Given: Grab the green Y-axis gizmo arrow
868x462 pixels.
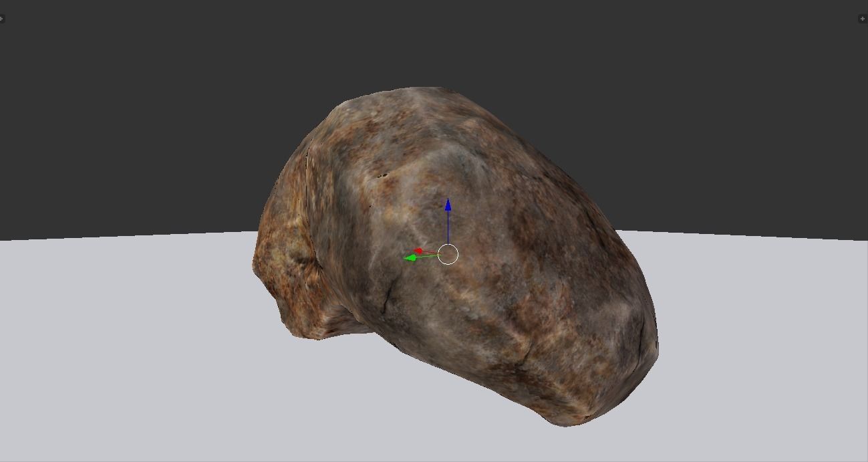Looking at the screenshot, I should [x=412, y=257].
